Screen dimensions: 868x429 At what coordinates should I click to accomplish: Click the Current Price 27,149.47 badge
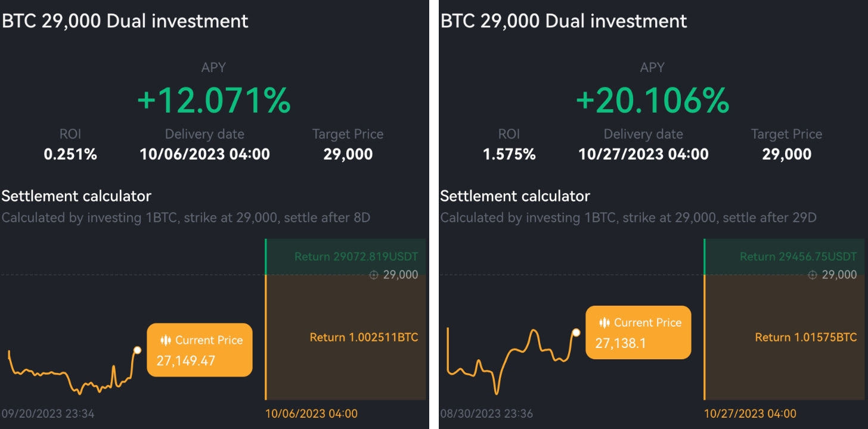tap(199, 350)
